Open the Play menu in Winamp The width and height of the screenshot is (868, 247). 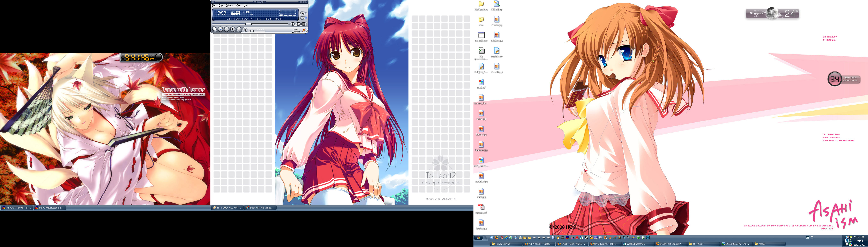tap(221, 5)
